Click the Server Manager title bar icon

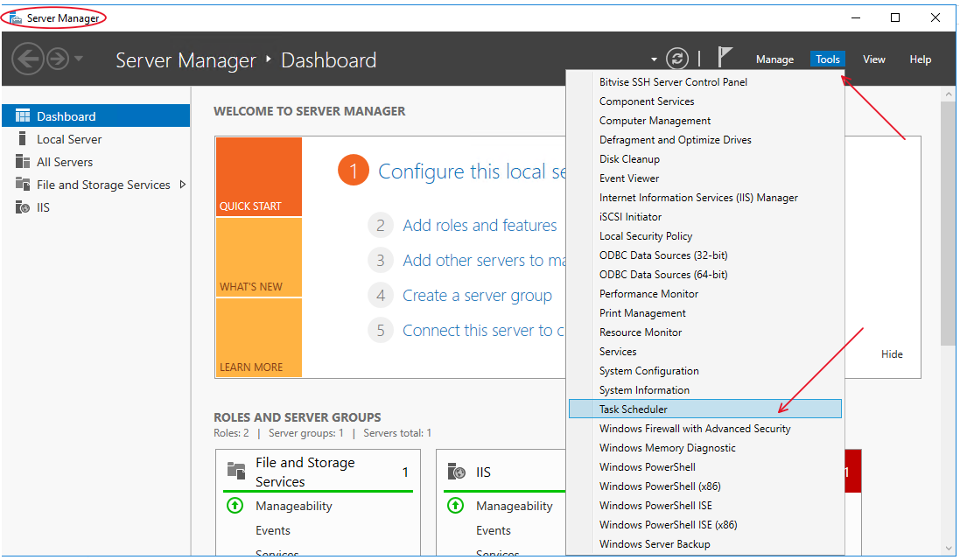point(14,17)
